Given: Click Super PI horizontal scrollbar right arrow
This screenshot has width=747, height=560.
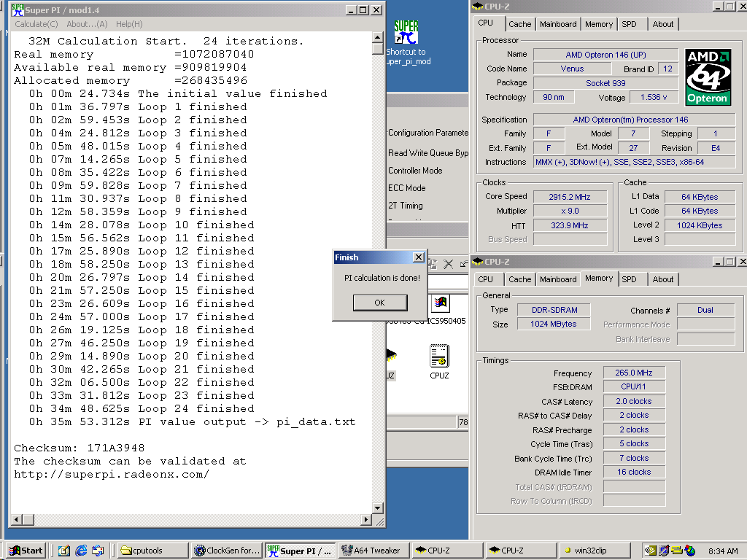Looking at the screenshot, I should [366, 519].
